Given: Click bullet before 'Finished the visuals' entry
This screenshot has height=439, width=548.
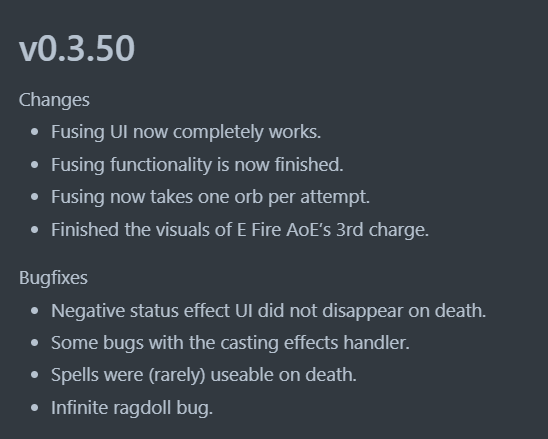Looking at the screenshot, I should pos(34,230).
